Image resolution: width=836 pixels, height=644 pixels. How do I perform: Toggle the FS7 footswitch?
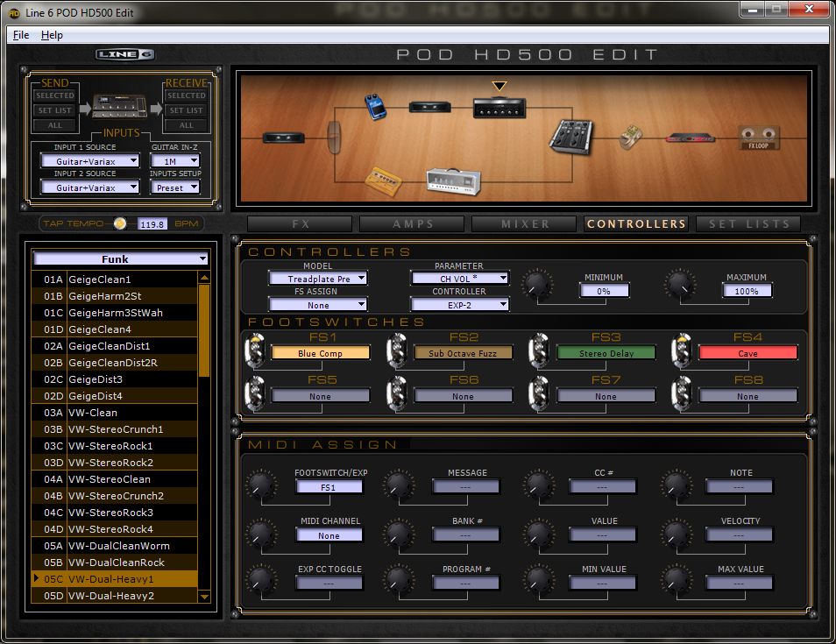[x=539, y=393]
